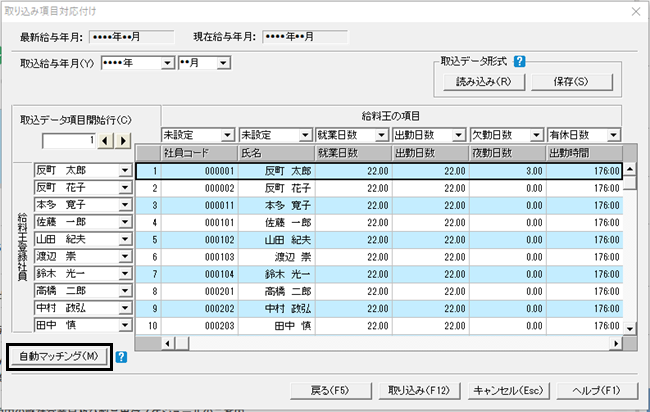650x412 pixels.
Task: Click 夜勤日数 value 3.00 in row 1
Action: pyautogui.click(x=508, y=171)
